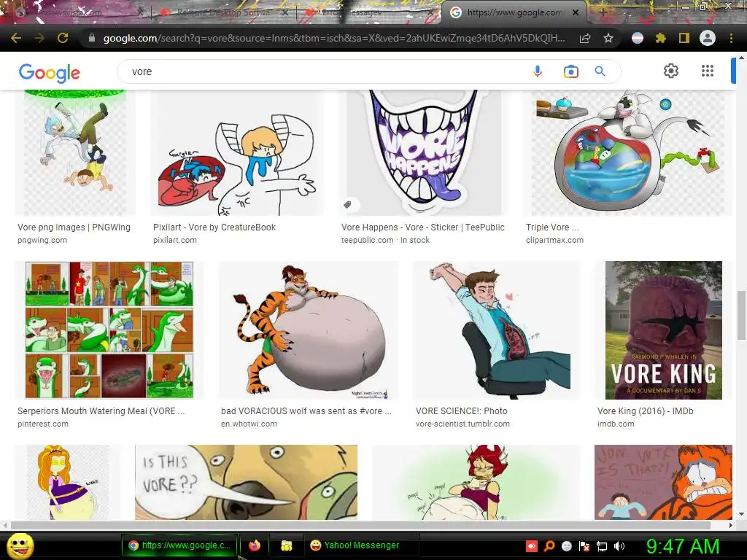The width and height of the screenshot is (747, 560).
Task: Open the smiley Start button
Action: coord(20,545)
